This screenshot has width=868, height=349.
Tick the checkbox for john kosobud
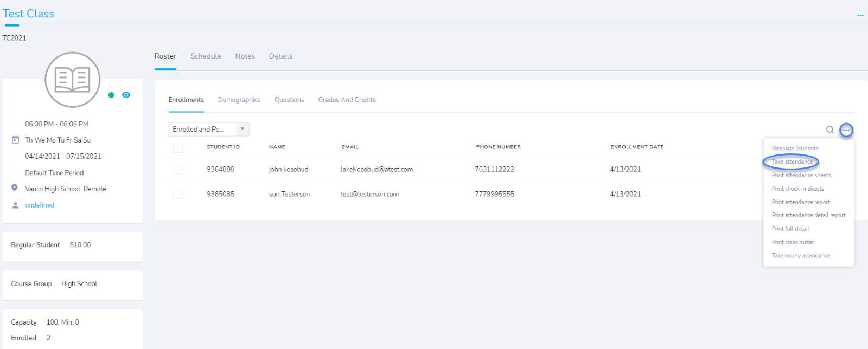click(178, 170)
